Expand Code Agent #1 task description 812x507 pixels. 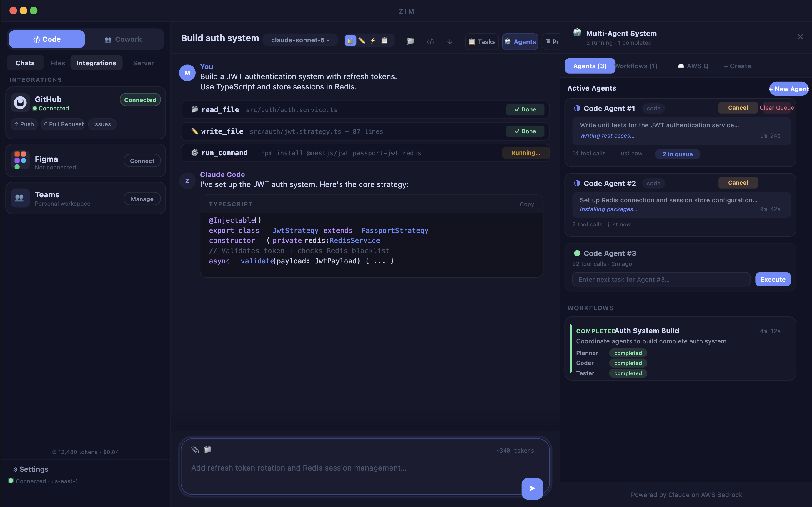coord(681,131)
